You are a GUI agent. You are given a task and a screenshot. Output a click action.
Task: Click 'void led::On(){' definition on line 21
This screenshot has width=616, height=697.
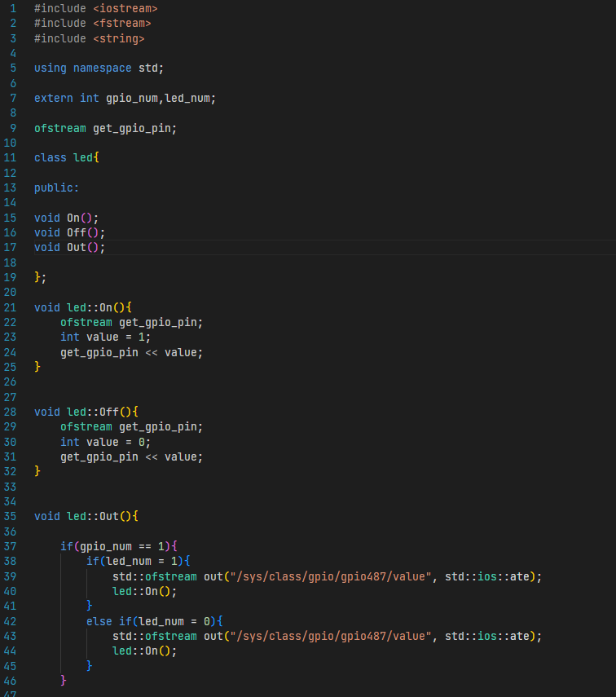83,307
